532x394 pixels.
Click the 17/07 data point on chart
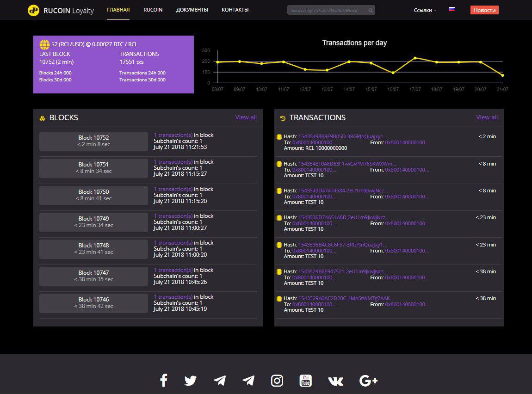pyautogui.click(x=415, y=58)
